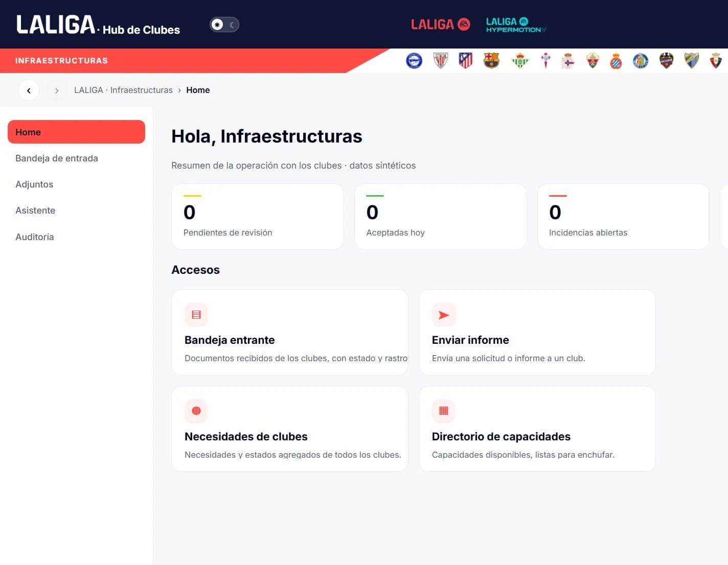728x565 pixels.
Task: Click the Celta de Vigo crest
Action: tap(545, 61)
